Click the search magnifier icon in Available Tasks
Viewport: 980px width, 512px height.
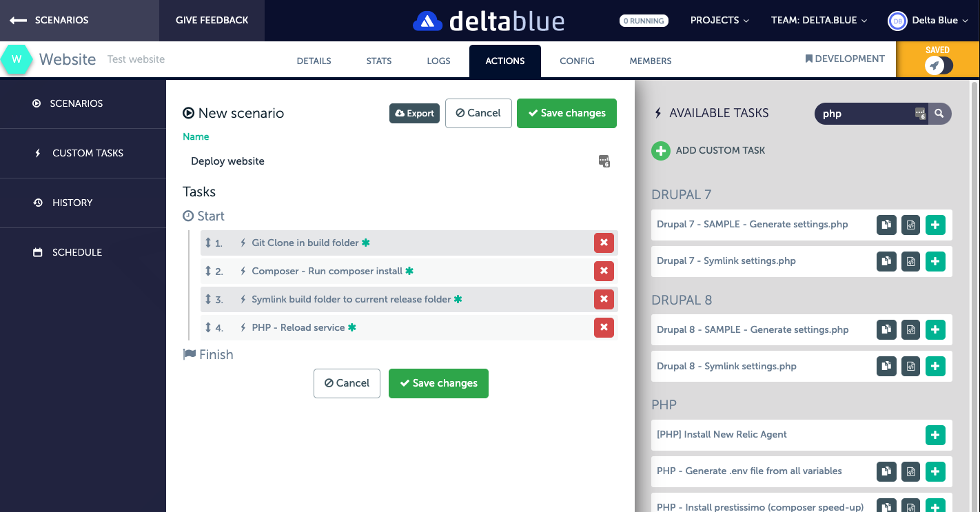click(939, 114)
